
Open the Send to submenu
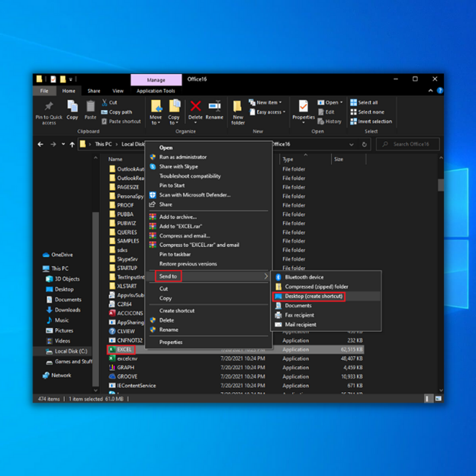(x=208, y=276)
